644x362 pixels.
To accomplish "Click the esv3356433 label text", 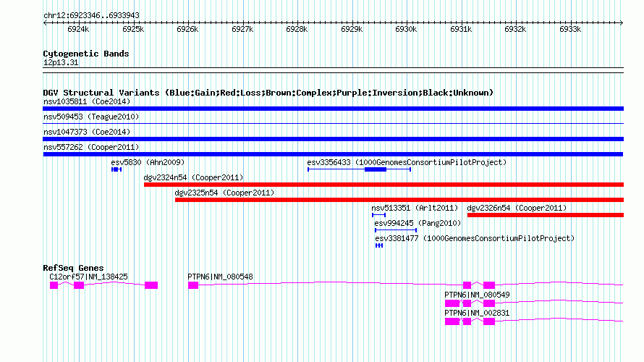I will (407, 162).
